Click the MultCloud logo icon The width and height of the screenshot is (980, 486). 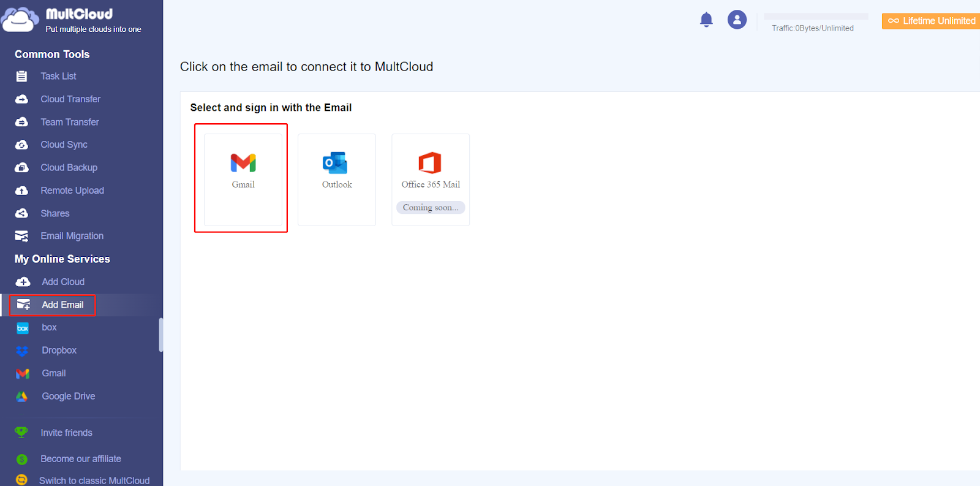20,19
